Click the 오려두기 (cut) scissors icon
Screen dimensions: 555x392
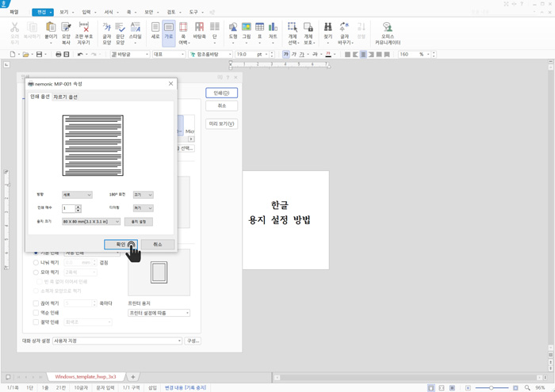pyautogui.click(x=14, y=27)
